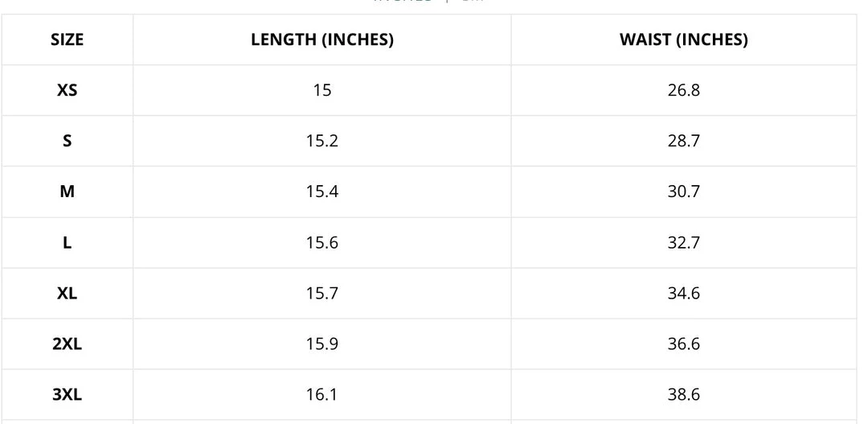Select the 2XL size row label
This screenshot has height=424, width=868.
[x=67, y=344]
